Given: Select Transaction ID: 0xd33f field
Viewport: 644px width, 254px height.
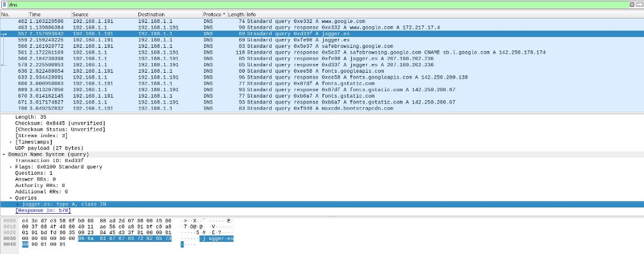Looking at the screenshot, I should [49, 160].
